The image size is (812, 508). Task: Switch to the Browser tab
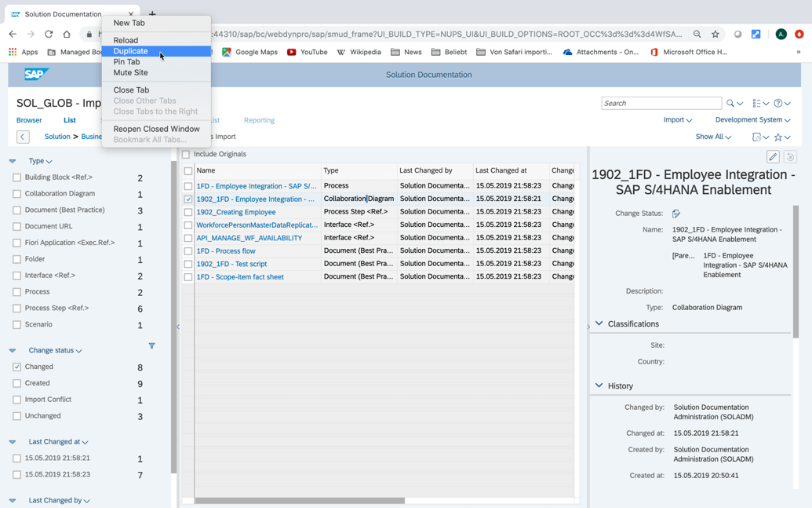[x=29, y=119]
